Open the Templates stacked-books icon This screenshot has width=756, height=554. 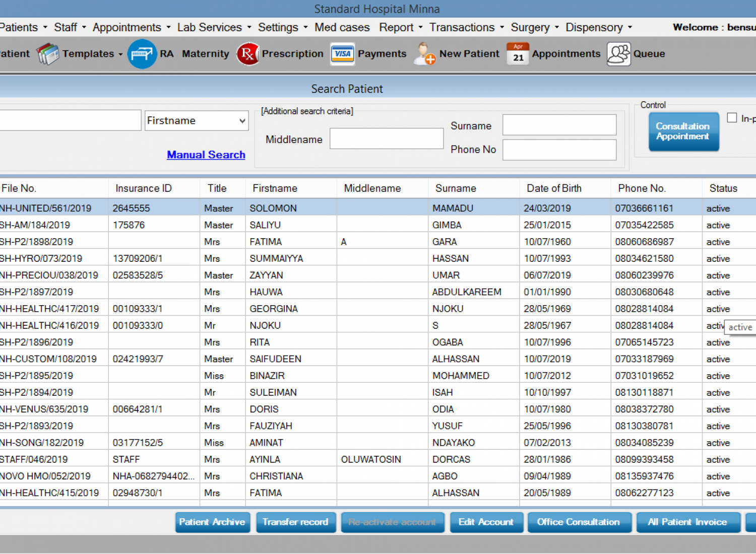(x=48, y=54)
